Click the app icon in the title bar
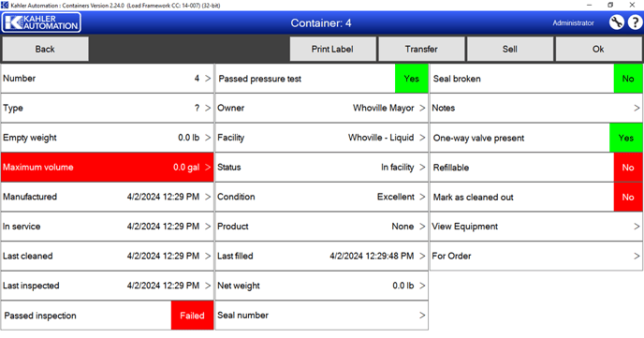 point(5,5)
